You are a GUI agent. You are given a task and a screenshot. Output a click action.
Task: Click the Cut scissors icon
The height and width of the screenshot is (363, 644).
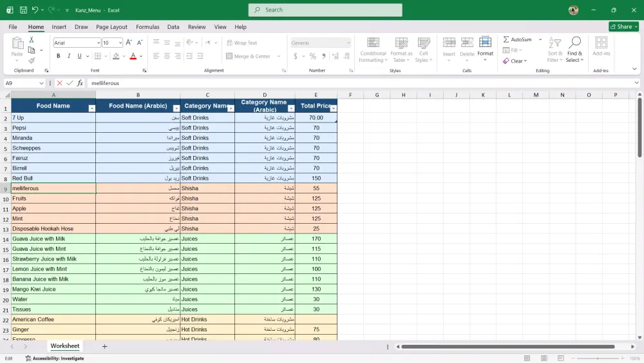click(x=31, y=40)
